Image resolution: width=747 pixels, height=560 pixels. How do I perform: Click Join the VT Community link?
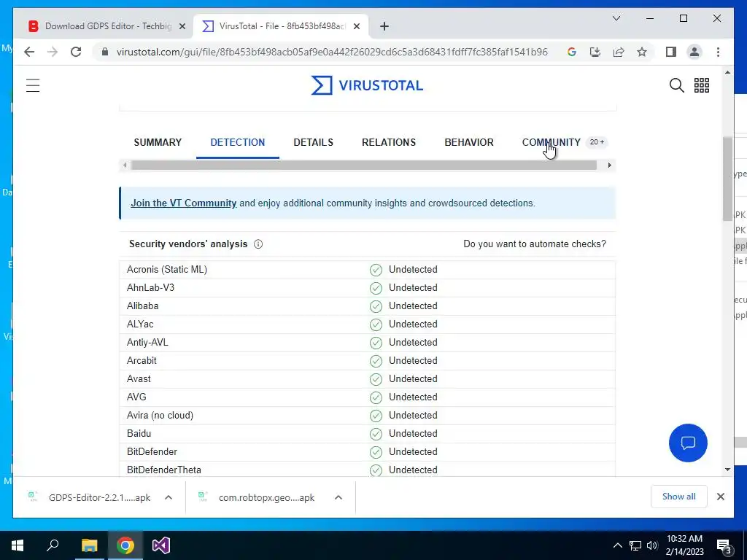183,203
